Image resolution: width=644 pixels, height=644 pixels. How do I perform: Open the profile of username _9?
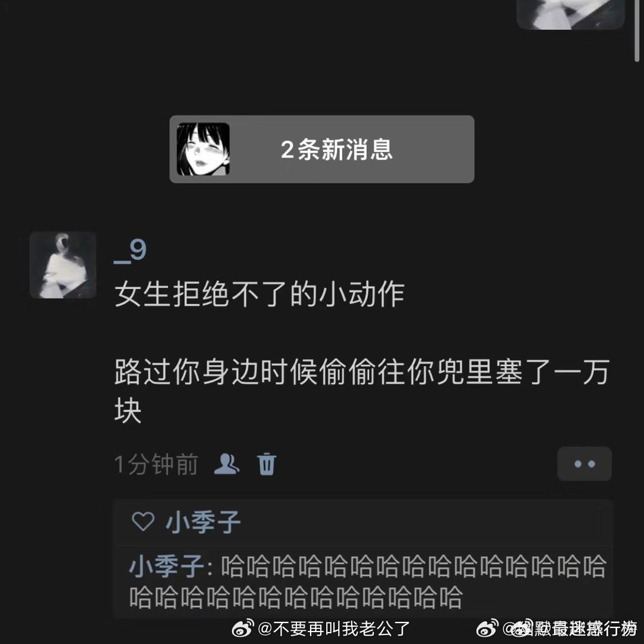pyautogui.click(x=130, y=250)
